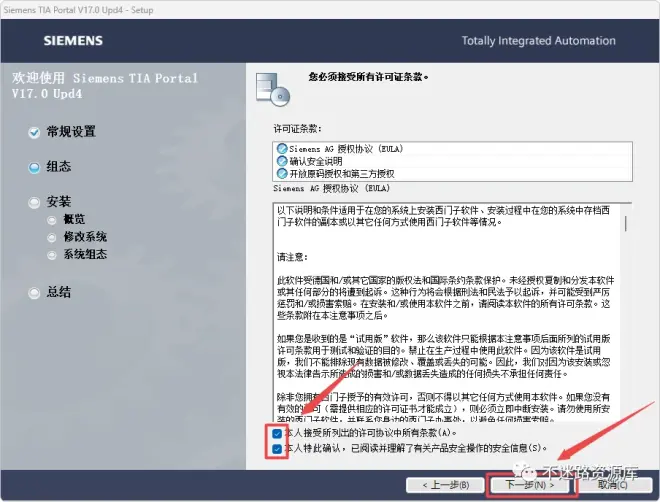660x502 pixels.
Task: Click icon beside Siemens AG 授权协议 entry
Action: pyautogui.click(x=282, y=149)
